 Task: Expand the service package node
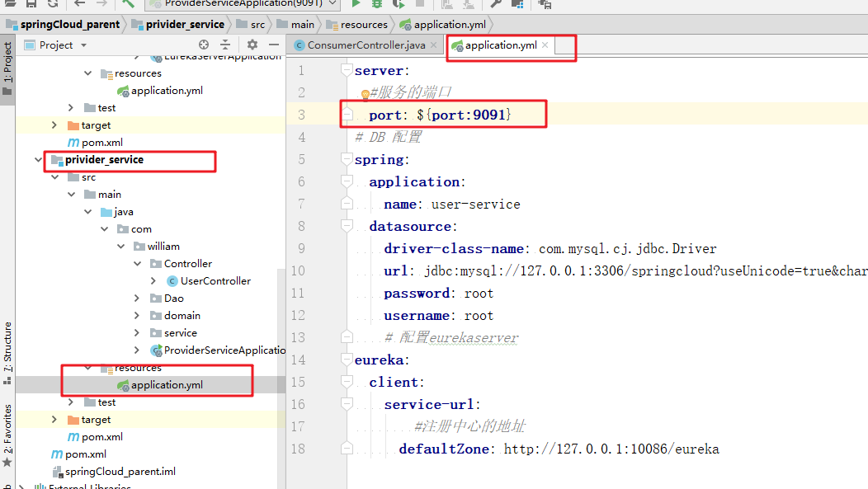click(x=137, y=332)
